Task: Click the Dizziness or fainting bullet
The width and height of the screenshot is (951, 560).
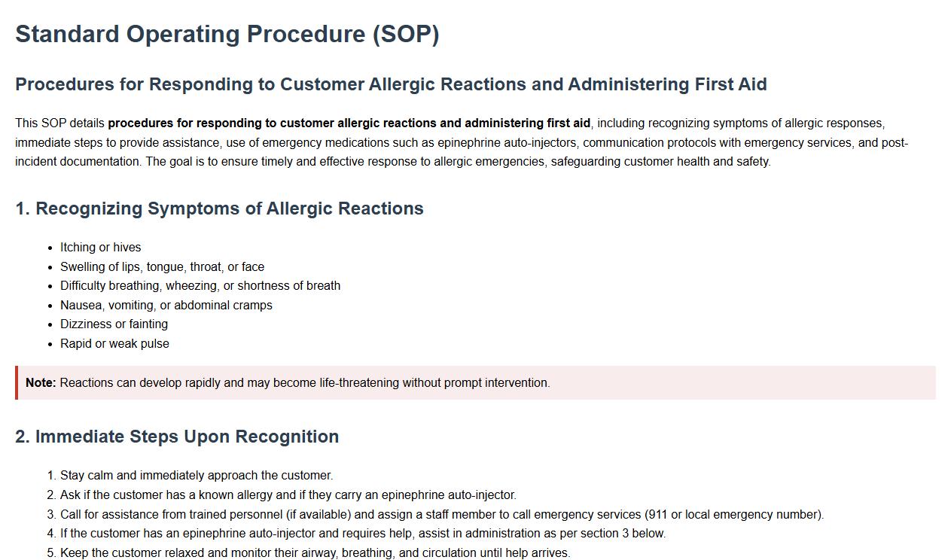Action: [x=114, y=324]
